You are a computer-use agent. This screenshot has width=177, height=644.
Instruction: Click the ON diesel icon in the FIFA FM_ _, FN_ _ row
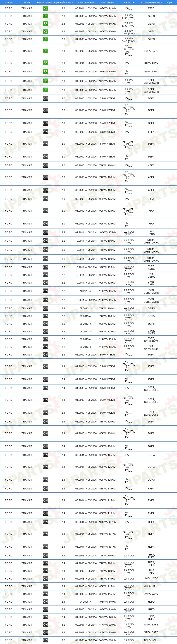45,224
